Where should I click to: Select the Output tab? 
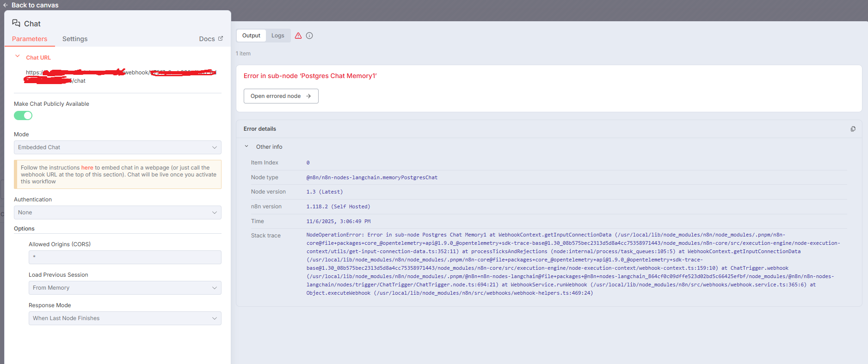(251, 36)
